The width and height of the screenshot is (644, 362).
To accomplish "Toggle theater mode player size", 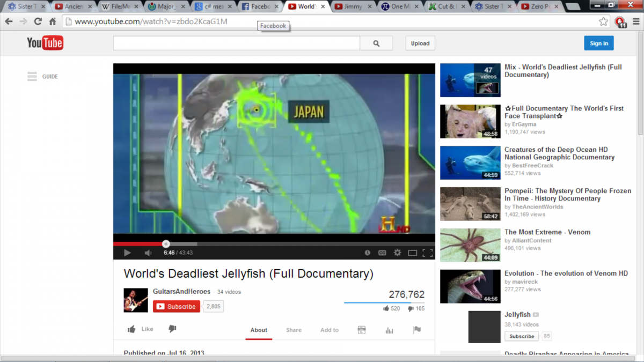I will coord(412,253).
